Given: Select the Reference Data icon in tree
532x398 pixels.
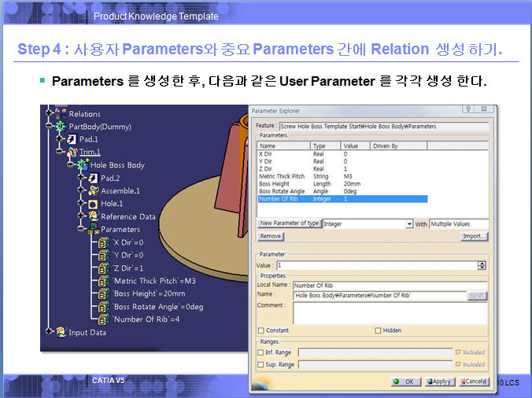Looking at the screenshot, I should (94, 216).
